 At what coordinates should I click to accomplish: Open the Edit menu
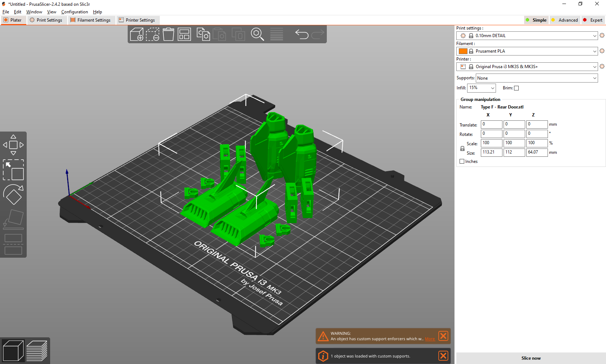click(x=18, y=12)
